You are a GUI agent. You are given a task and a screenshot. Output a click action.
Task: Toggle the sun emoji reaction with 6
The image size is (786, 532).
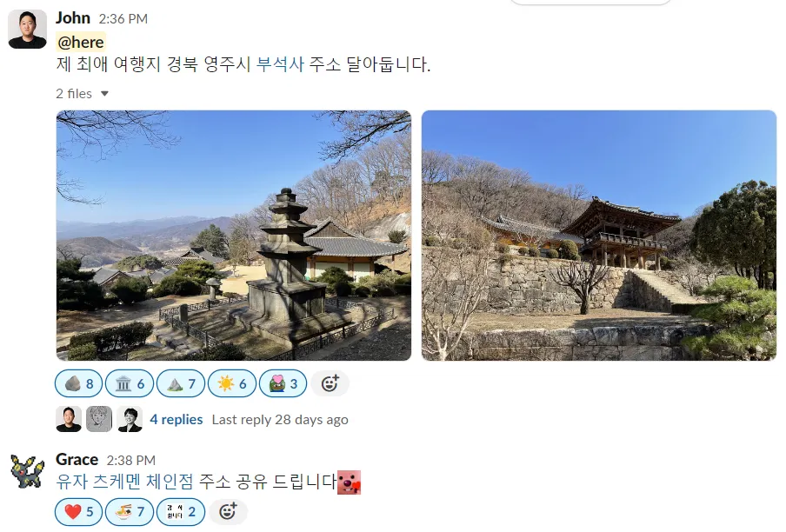pyautogui.click(x=232, y=383)
